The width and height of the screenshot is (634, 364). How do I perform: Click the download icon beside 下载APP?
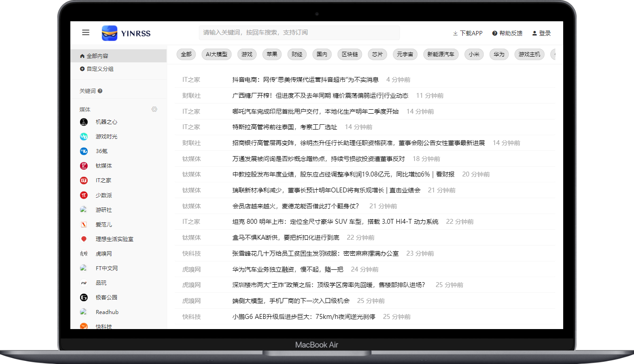pyautogui.click(x=455, y=33)
